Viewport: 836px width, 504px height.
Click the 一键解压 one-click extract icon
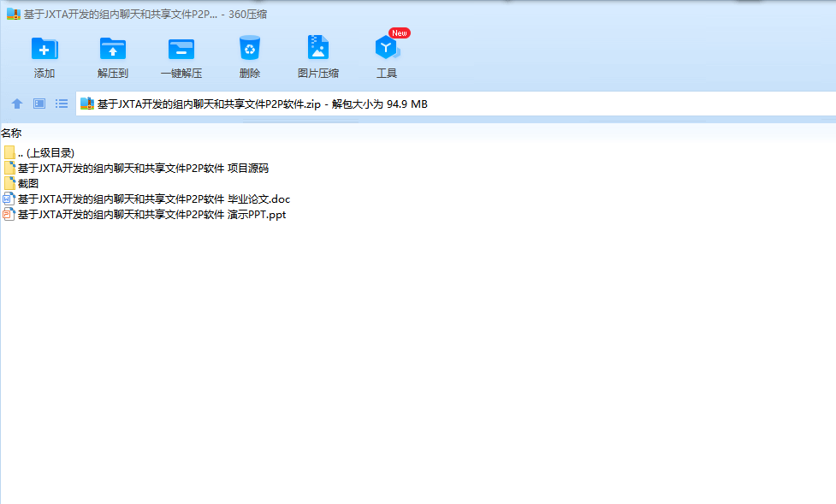181,49
